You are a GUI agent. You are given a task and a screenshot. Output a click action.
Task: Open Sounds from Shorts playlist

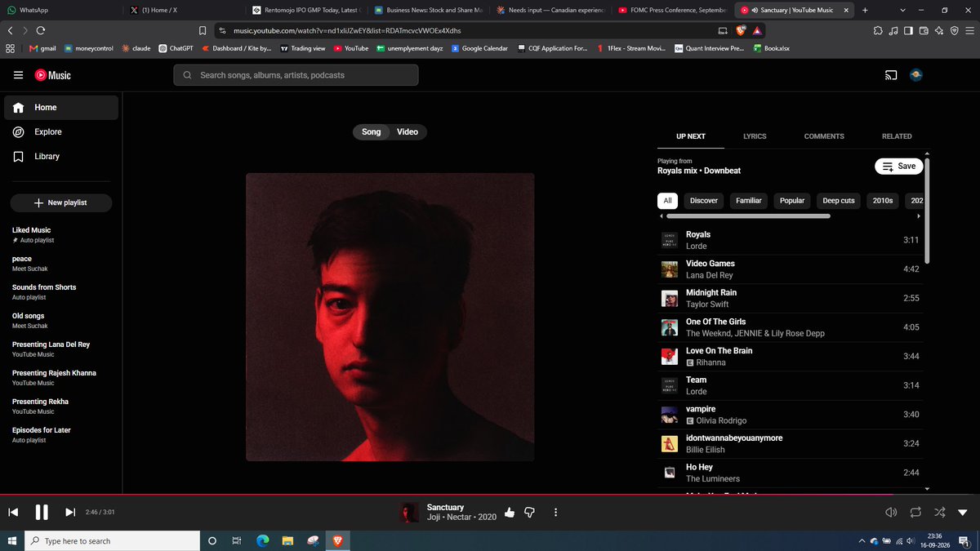(61, 292)
